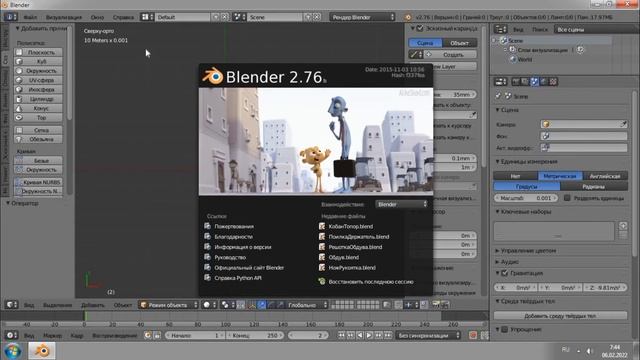Image resolution: width=640 pixels, height=360 pixels.
Task: Open the viewport shading mode selector
Action: coord(209,304)
